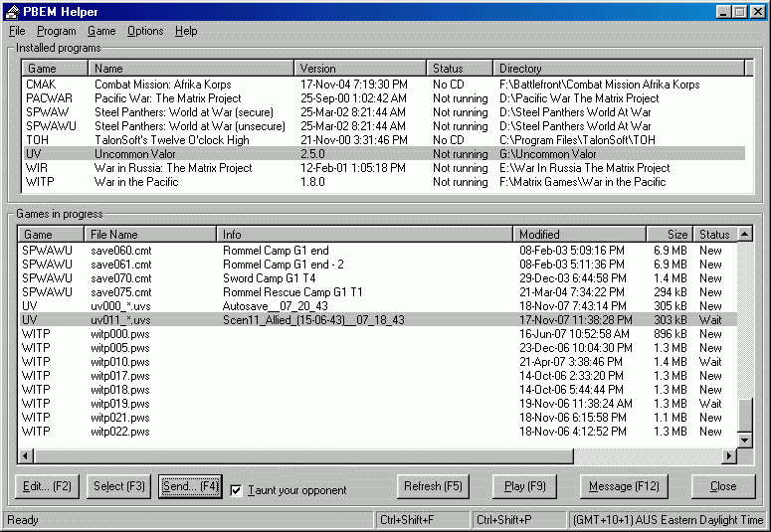
Task: Toggle the Taunt your opponent checkbox
Action: point(237,490)
